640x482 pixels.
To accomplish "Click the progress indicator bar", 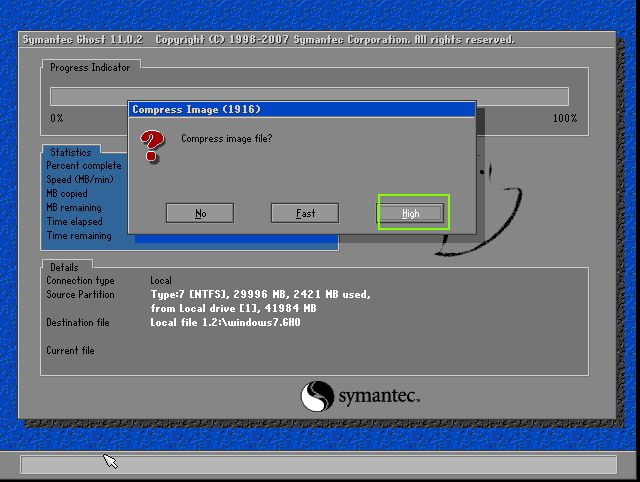I will 309,96.
